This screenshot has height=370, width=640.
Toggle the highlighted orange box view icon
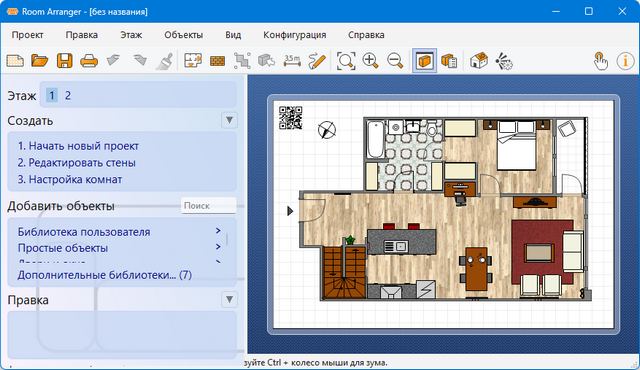coord(424,61)
